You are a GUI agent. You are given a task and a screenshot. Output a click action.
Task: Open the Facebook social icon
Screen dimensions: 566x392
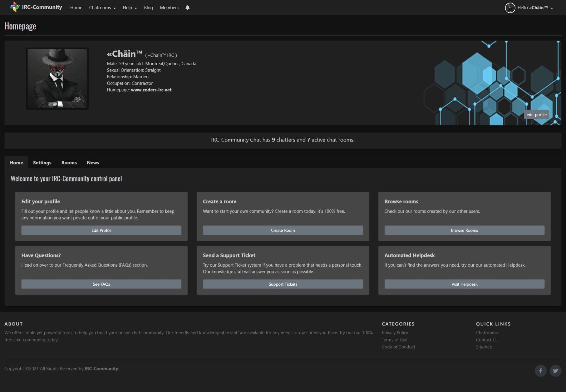pos(540,370)
